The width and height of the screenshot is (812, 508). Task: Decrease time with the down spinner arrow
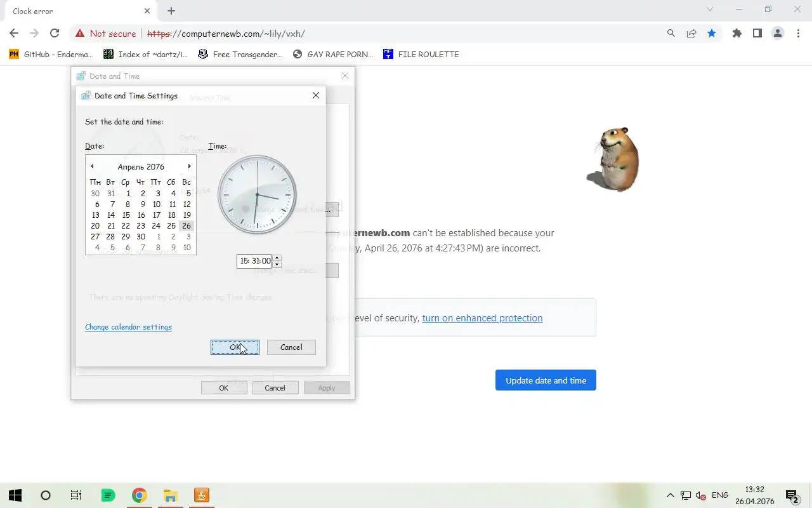click(x=277, y=264)
